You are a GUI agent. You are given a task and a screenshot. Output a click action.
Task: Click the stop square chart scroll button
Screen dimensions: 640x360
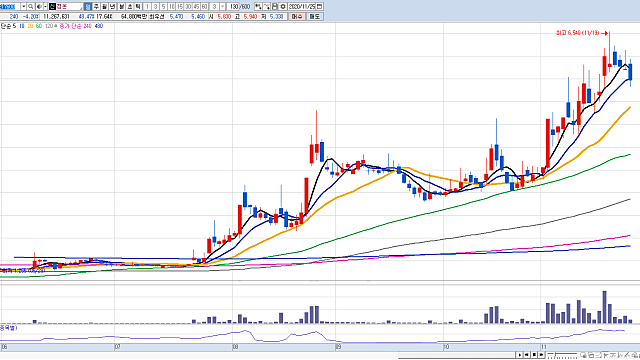click(x=534, y=355)
